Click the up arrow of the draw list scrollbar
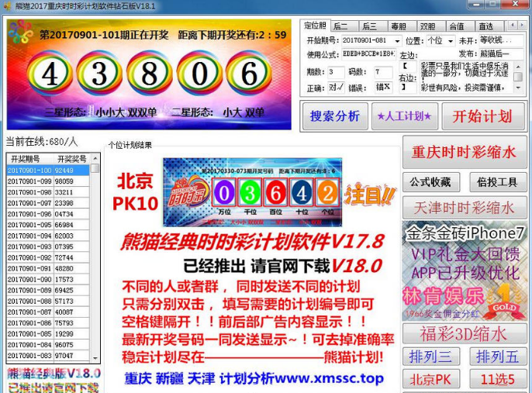This screenshot has height=393, width=532. tap(95, 158)
